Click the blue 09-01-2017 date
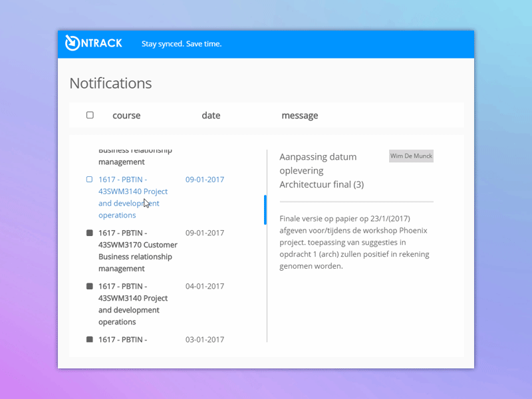532x399 pixels. 205,180
